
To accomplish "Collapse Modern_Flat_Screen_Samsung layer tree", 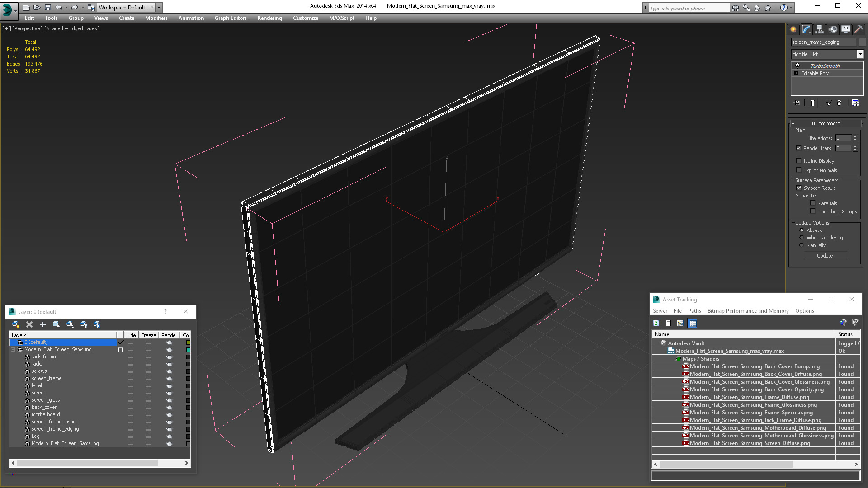I will (13, 350).
